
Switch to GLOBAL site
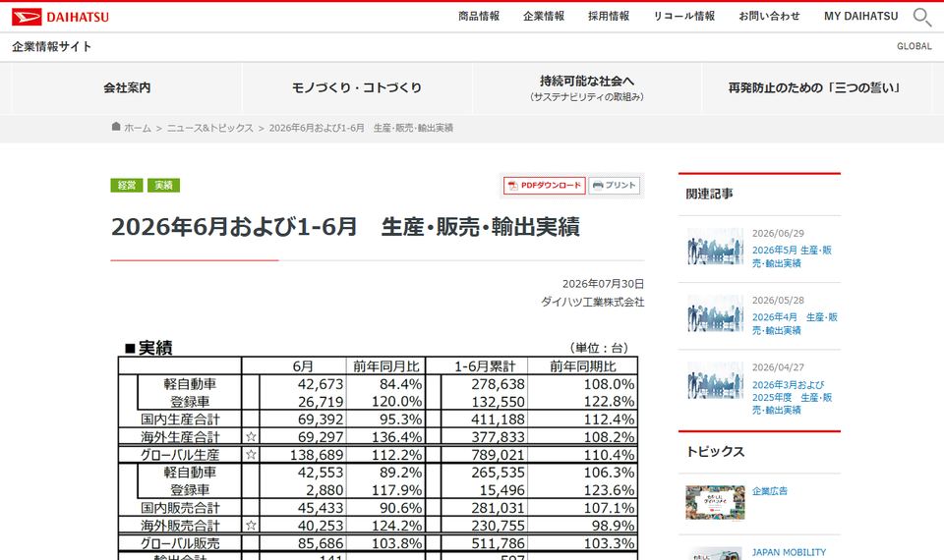tap(914, 46)
